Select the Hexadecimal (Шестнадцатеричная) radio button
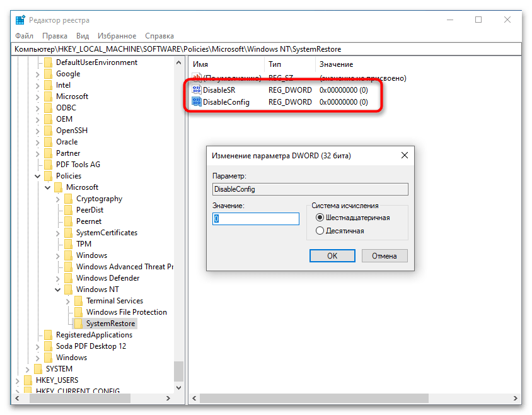The image size is (532, 415). pyautogui.click(x=320, y=218)
